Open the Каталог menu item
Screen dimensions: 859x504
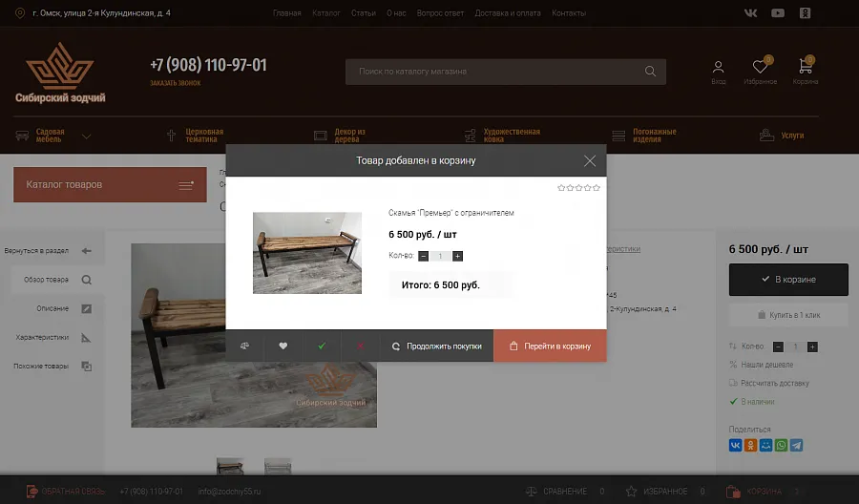[x=326, y=13]
